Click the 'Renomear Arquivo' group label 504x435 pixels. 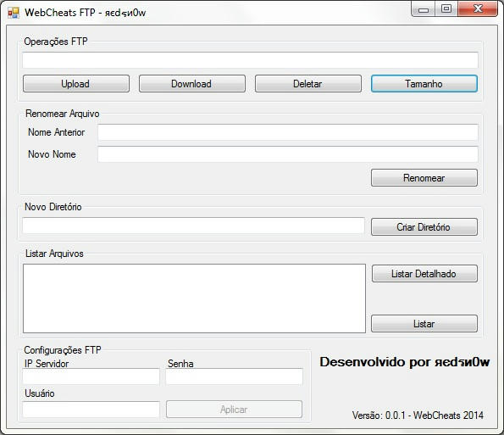click(x=63, y=114)
